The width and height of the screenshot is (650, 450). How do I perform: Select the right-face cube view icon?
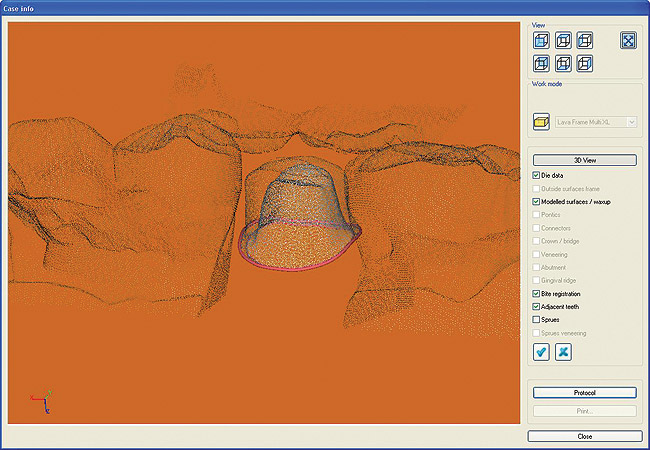point(585,63)
